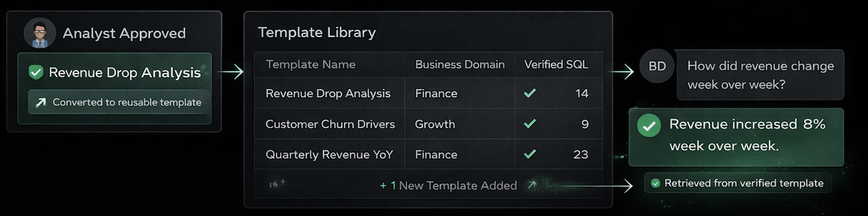The width and height of the screenshot is (868, 216).
Task: Click the Retrieved from verified template badge
Action: pos(738,183)
